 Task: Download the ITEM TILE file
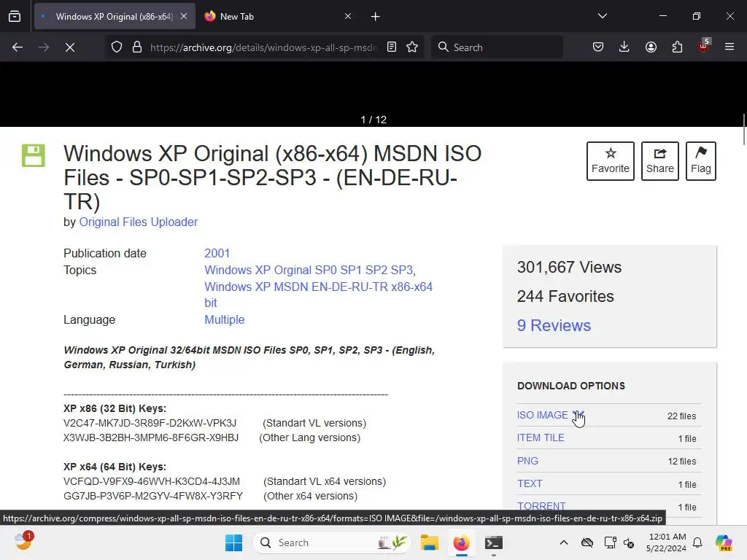point(541,437)
